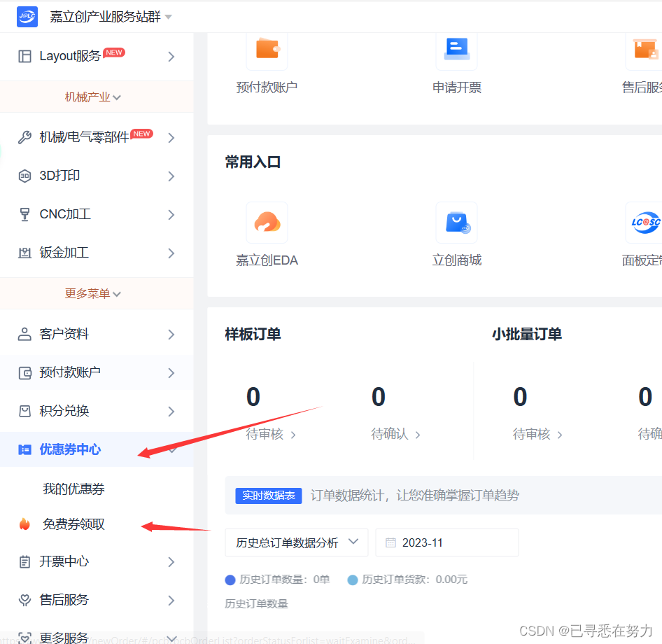
Task: Launch 嘉立创EDA from its cloud icon
Action: [267, 222]
